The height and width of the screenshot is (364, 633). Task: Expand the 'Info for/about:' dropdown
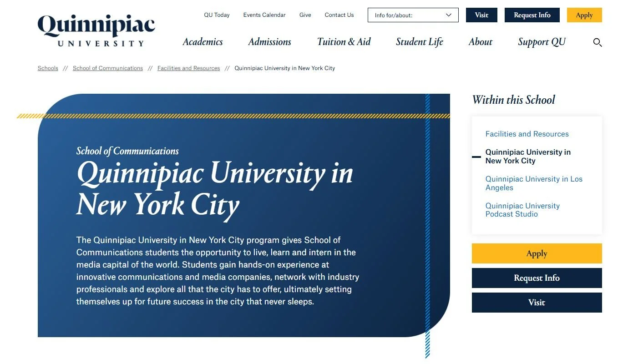pyautogui.click(x=413, y=15)
